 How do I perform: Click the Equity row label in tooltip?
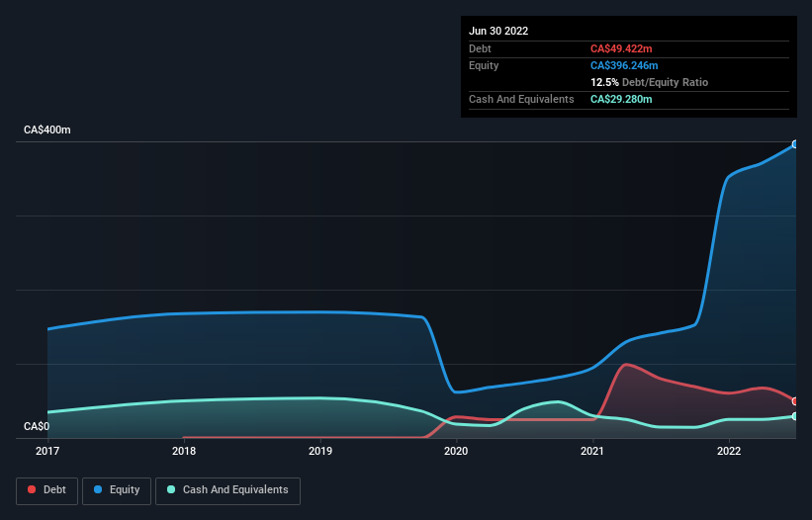coord(484,65)
